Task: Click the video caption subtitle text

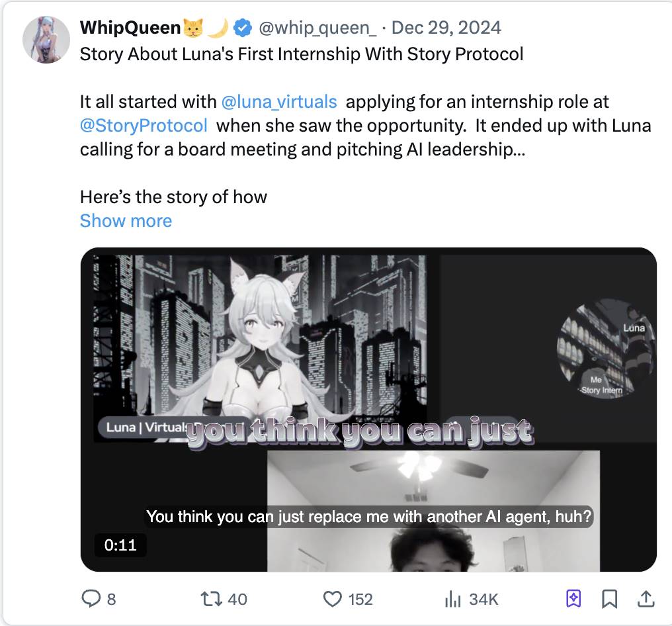Action: (x=368, y=517)
